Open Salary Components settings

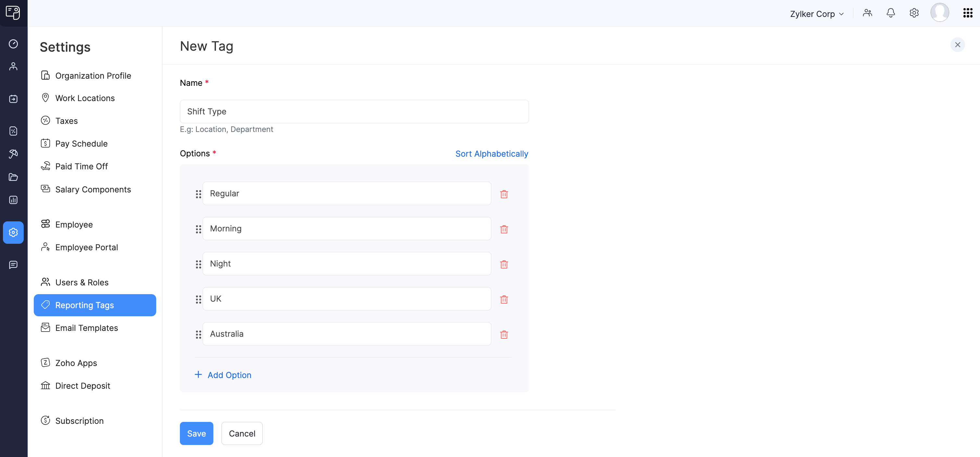pyautogui.click(x=95, y=189)
